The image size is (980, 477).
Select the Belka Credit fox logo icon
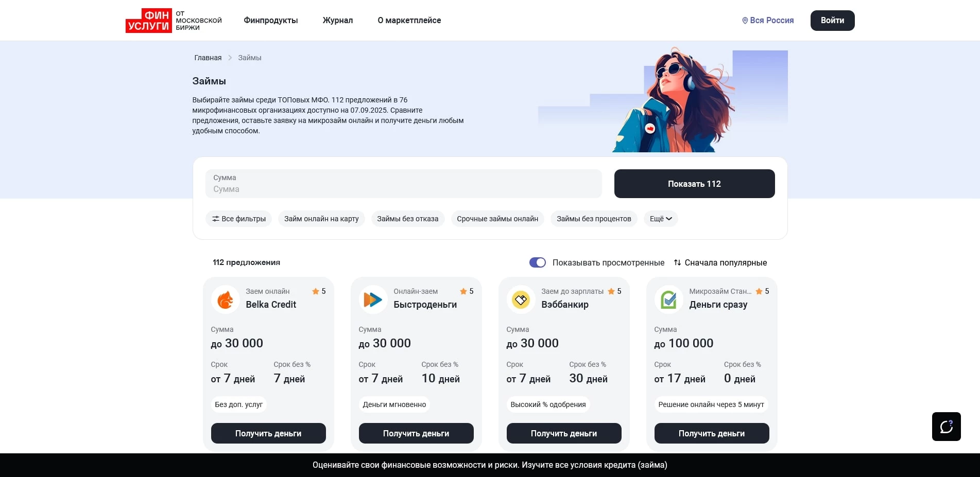[225, 299]
